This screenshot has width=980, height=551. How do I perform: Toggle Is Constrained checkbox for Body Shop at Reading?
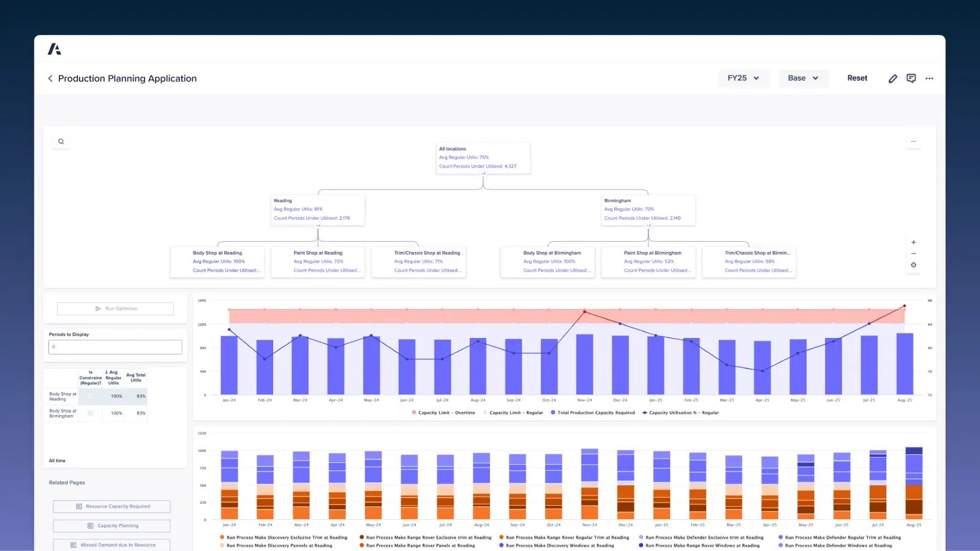(90, 396)
